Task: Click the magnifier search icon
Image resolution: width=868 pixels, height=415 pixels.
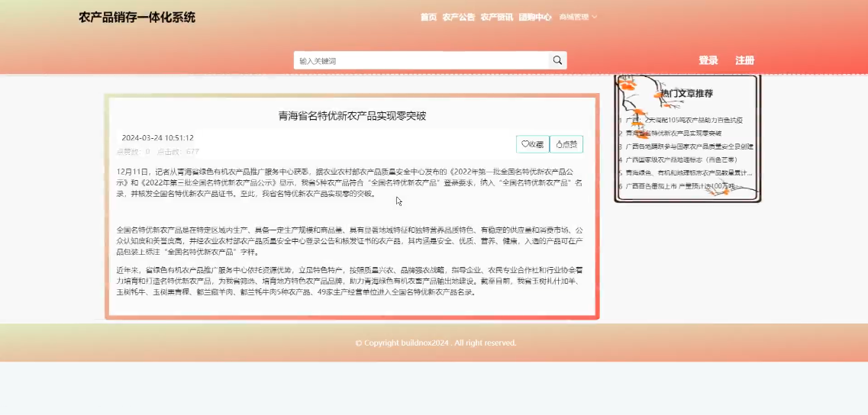Action: click(557, 60)
